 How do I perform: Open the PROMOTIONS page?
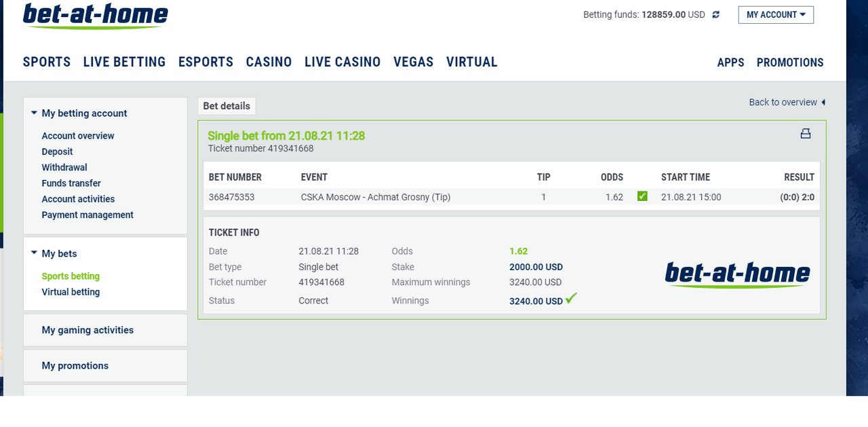click(790, 62)
